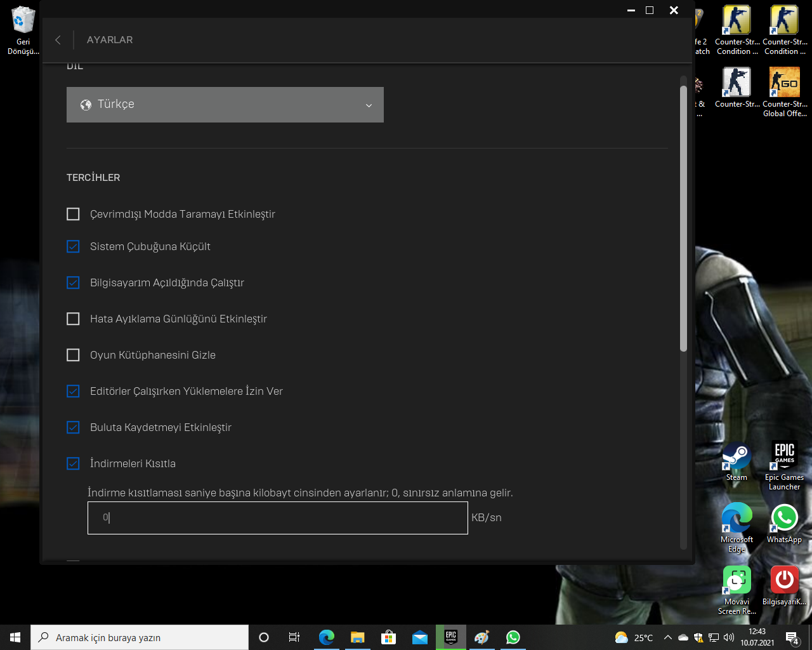Uncheck Bilgisayarım Açıldığında Çalıştır
The width and height of the screenshot is (812, 650).
click(x=74, y=282)
